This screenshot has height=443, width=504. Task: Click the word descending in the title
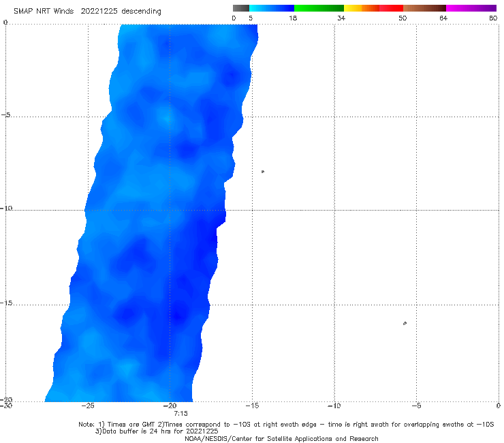point(142,12)
